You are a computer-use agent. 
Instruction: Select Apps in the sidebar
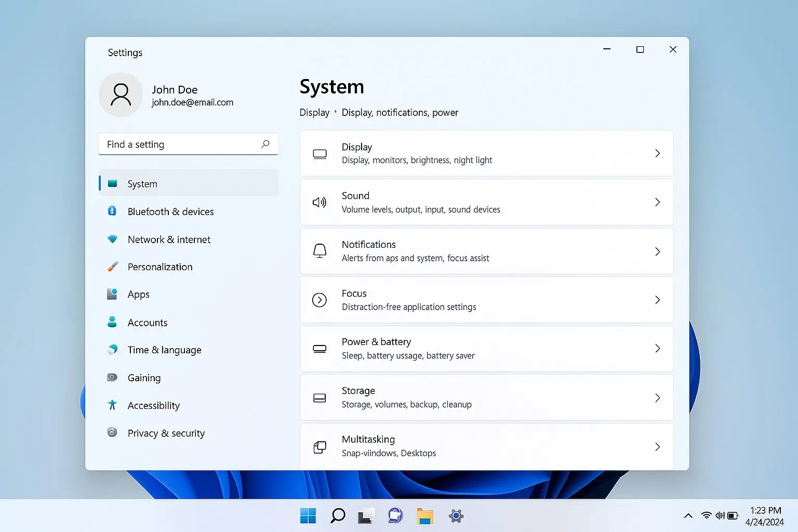138,295
